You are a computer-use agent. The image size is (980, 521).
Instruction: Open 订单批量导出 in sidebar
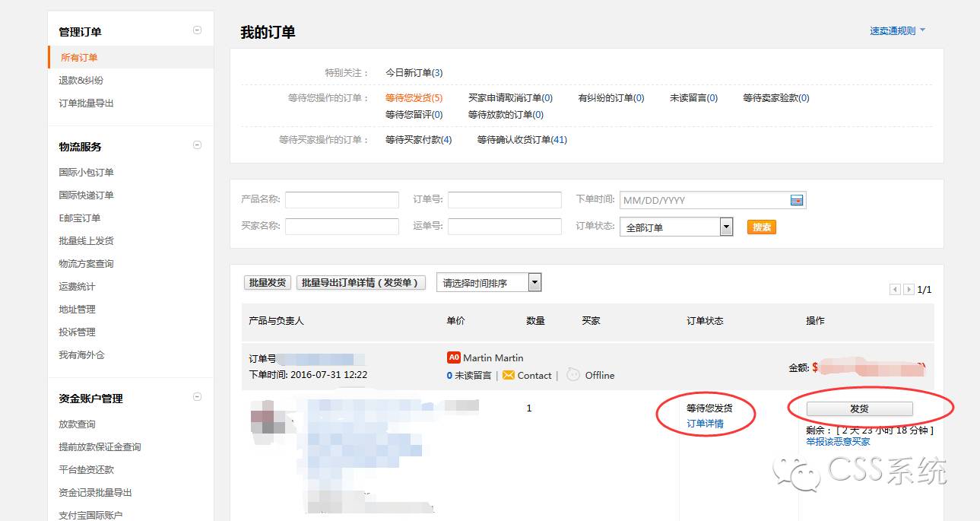tap(86, 103)
